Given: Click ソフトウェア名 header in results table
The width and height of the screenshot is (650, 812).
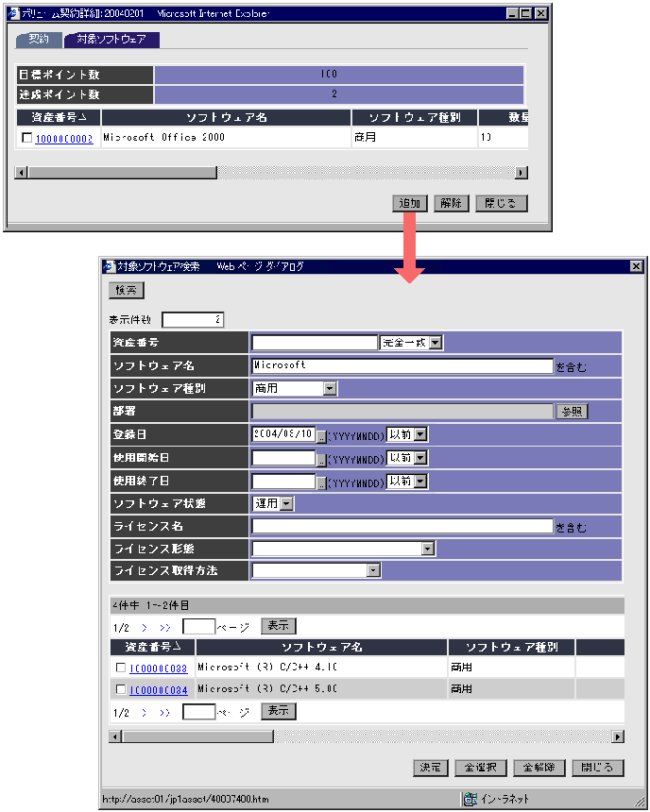Looking at the screenshot, I should (321, 647).
